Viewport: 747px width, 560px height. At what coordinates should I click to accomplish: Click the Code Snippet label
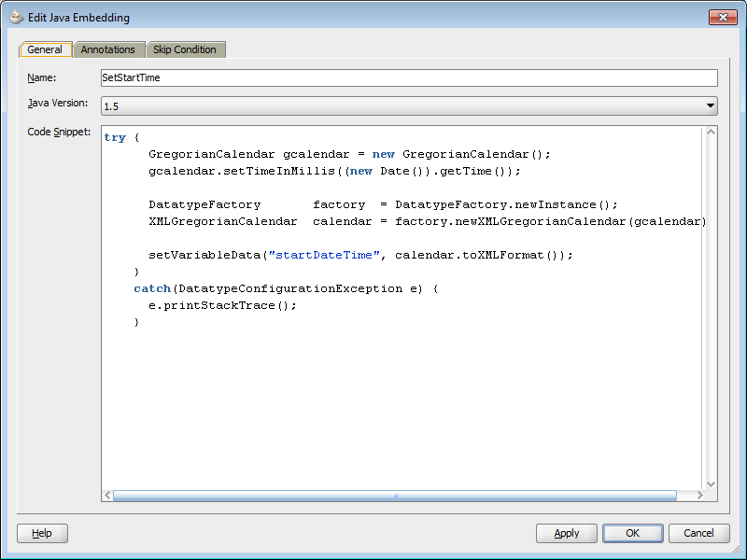pos(59,132)
